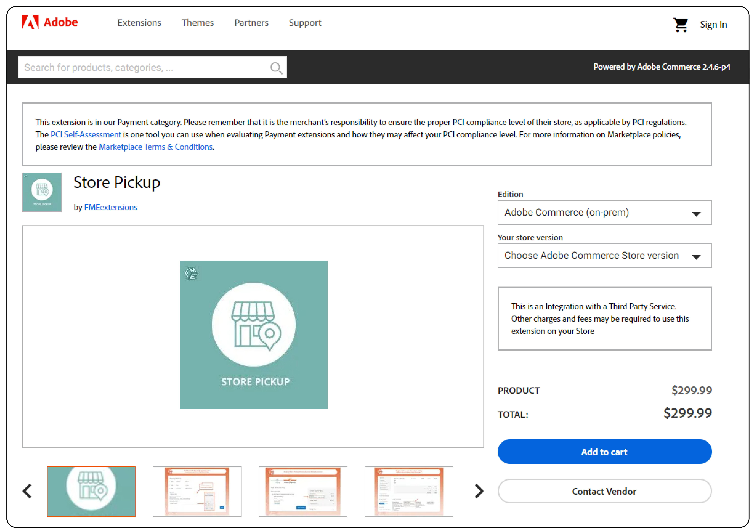Open Marketplace Terms & Conditions link
The height and width of the screenshot is (532, 756).
point(156,147)
